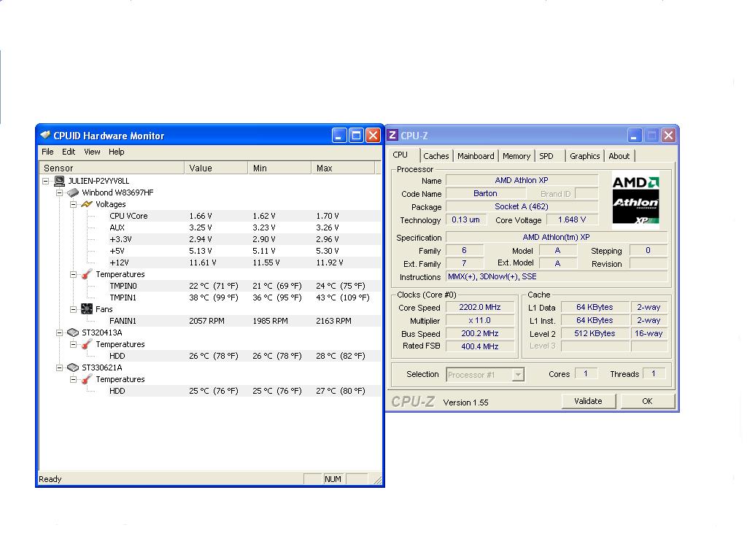747x560 pixels.
Task: Click the thermometer icon under Winbond W83697HF
Action: [x=87, y=274]
